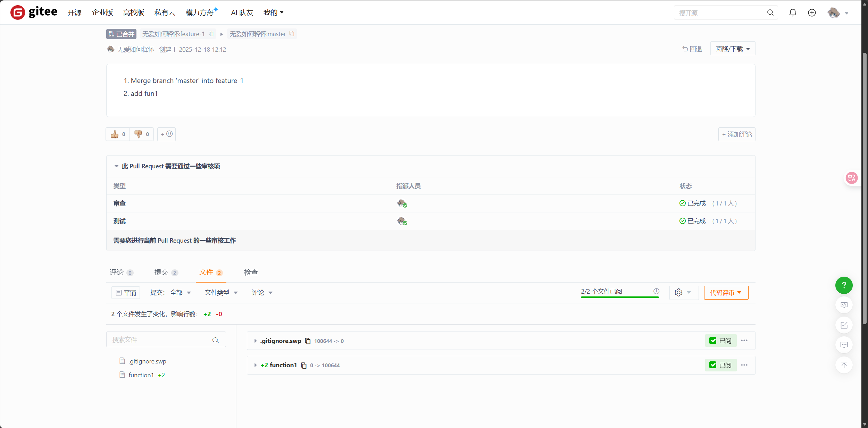Click the back-to-top arrow icon
The image size is (868, 428).
point(844,365)
